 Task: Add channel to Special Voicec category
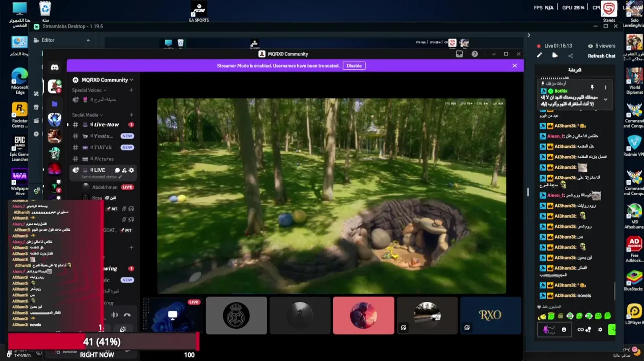click(x=131, y=90)
